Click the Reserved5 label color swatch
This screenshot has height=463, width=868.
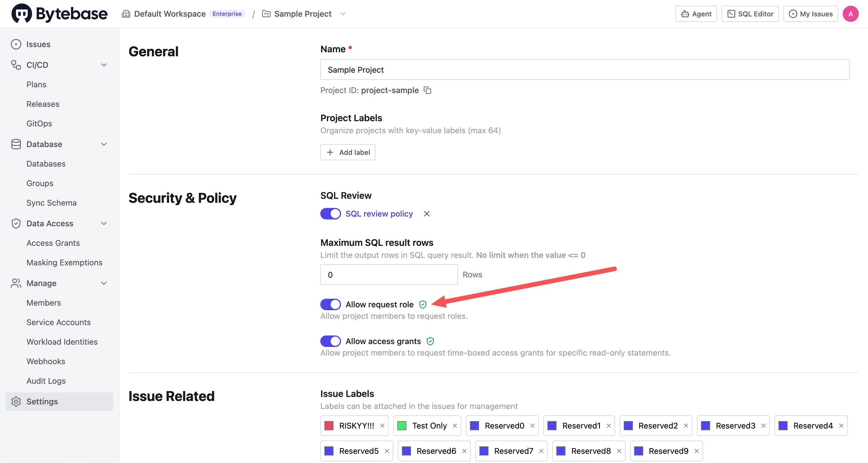click(329, 451)
